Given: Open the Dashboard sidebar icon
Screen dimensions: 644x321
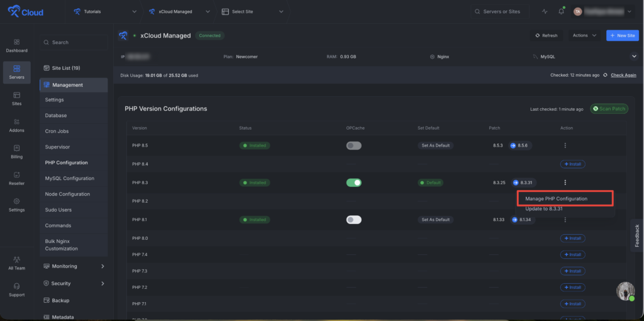Looking at the screenshot, I should (16, 45).
